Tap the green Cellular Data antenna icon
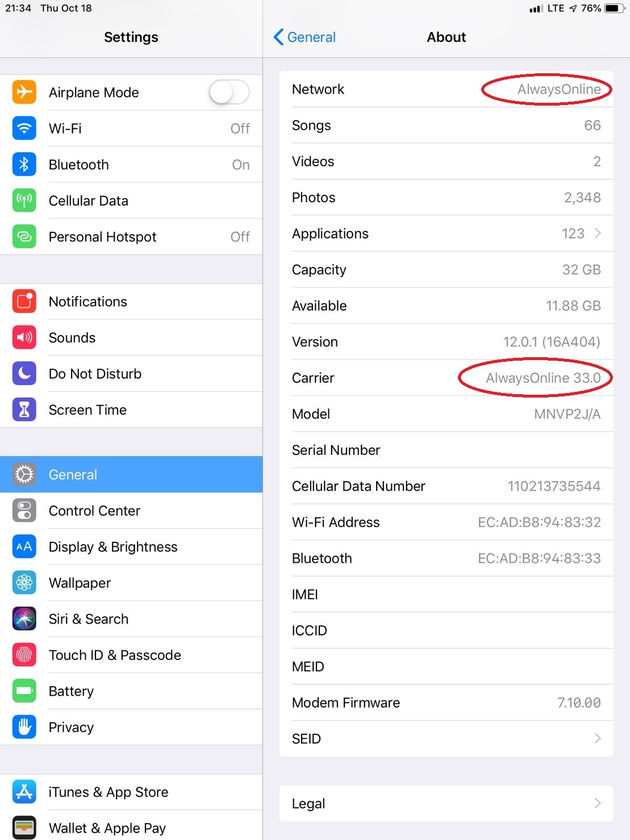Screen dimensions: 630x840 [x=24, y=200]
